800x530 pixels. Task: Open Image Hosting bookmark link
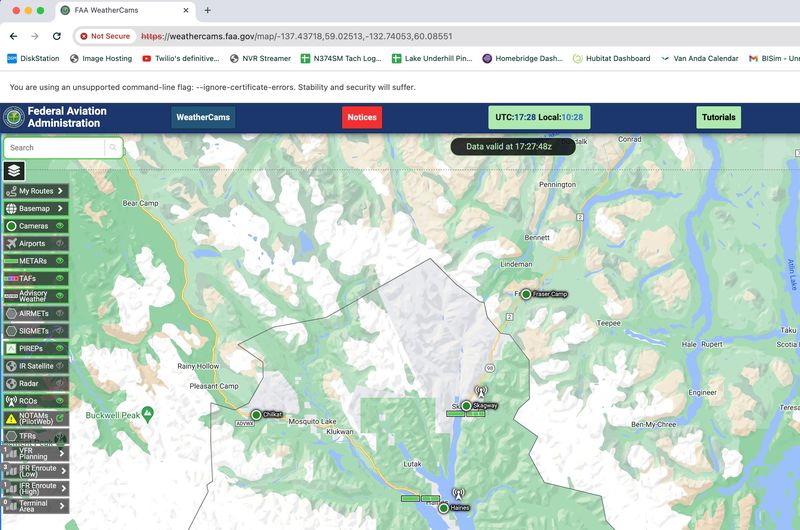click(x=101, y=59)
